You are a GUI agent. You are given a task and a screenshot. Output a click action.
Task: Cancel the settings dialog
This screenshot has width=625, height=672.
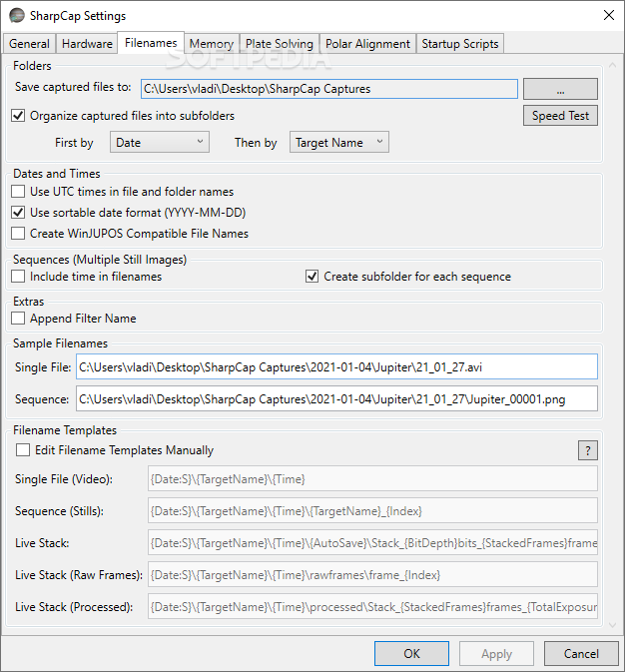point(581,654)
